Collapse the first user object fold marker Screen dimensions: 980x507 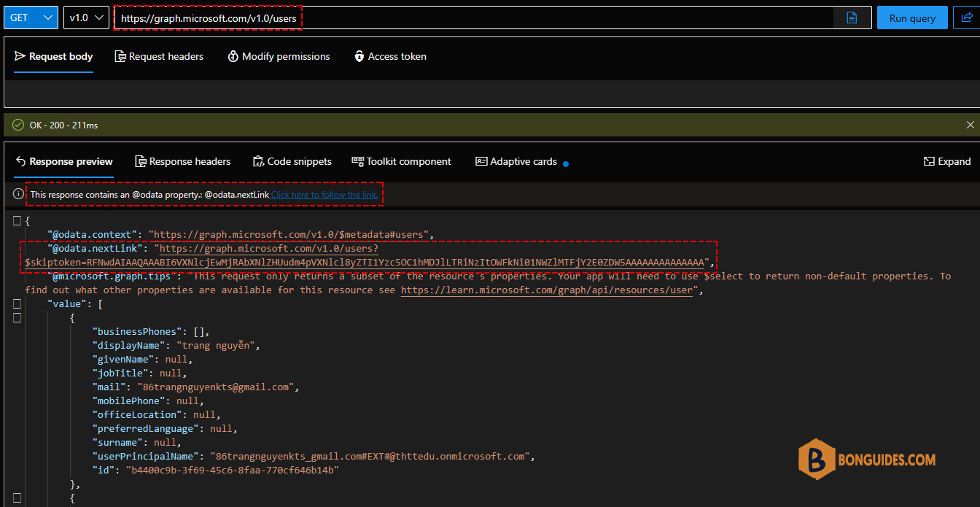(x=17, y=317)
